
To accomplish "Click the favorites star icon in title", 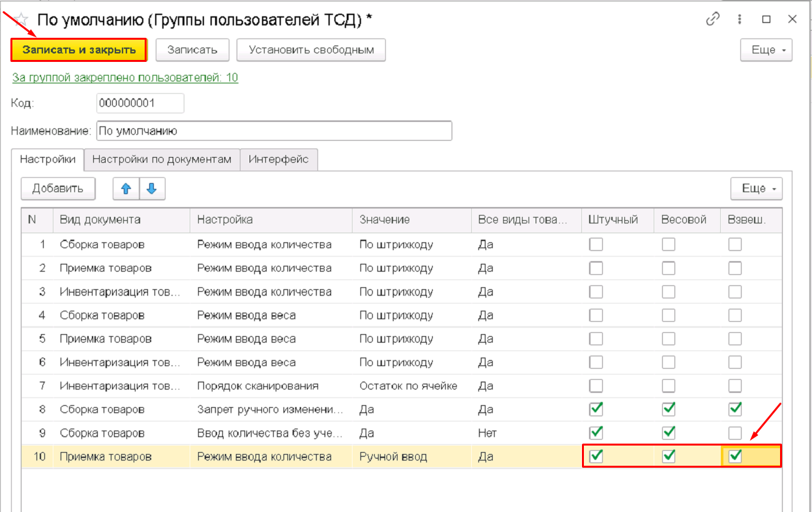I will [x=21, y=20].
